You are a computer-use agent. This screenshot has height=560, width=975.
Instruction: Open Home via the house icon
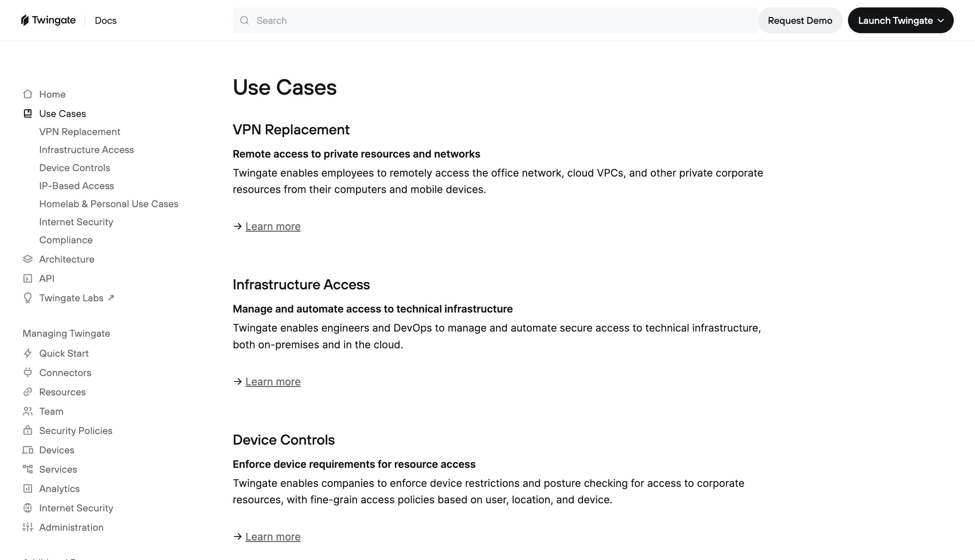pos(28,94)
